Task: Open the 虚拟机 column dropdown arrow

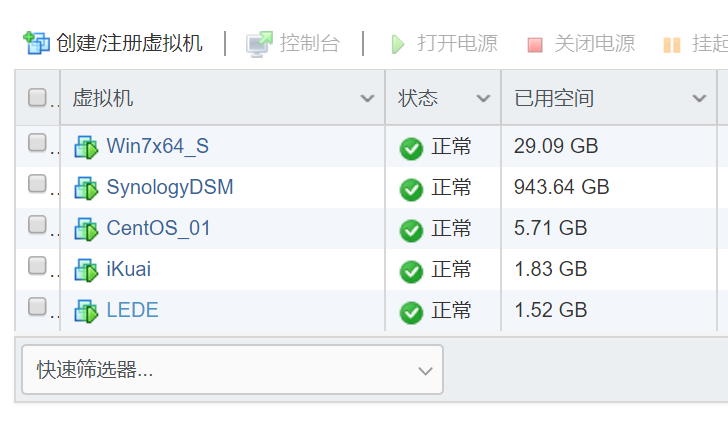Action: pyautogui.click(x=366, y=98)
